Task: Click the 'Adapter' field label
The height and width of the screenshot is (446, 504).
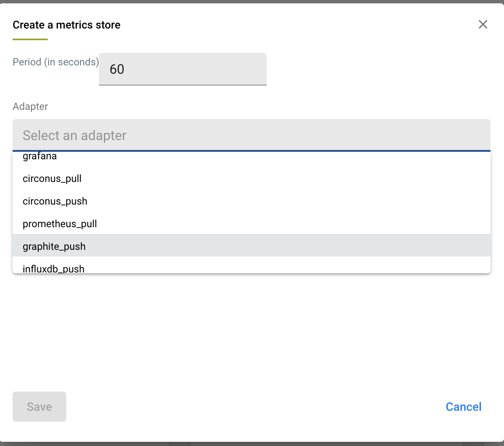Action: point(30,106)
